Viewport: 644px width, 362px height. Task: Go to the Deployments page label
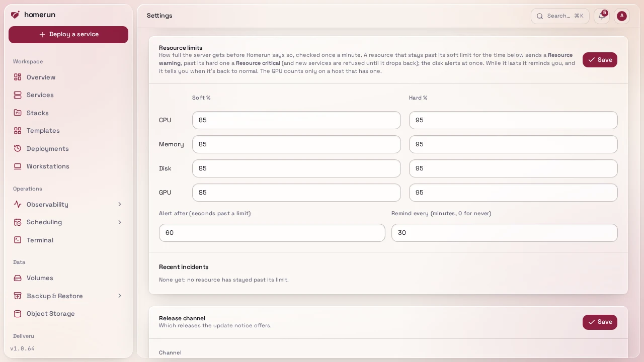click(48, 149)
